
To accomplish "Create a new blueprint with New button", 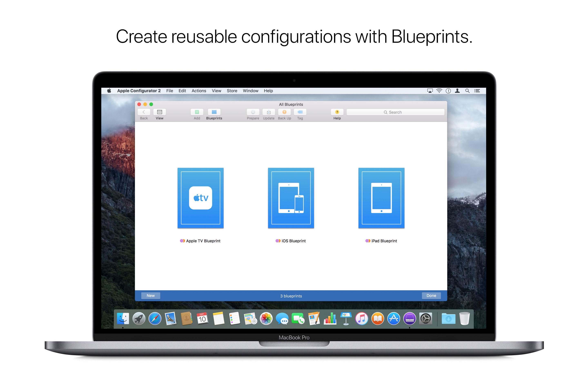I will 151,295.
